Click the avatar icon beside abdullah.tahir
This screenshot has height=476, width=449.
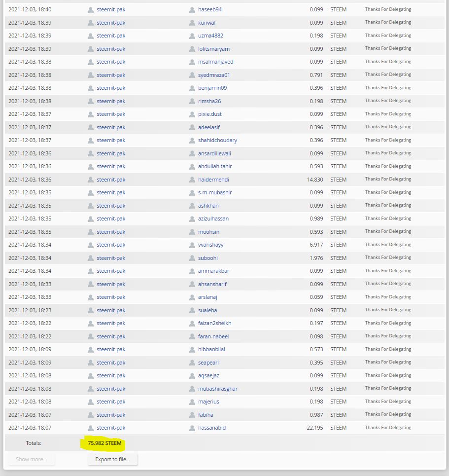(192, 167)
